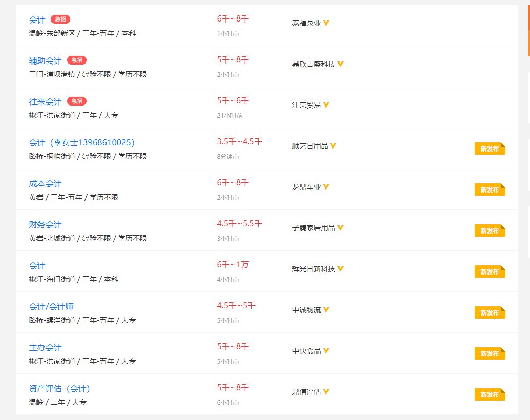Image resolution: width=530 pixels, height=420 pixels.
Task: Click the text 黄岩-北城街道 / 经验不限 / 学历不限
Action: coord(88,238)
